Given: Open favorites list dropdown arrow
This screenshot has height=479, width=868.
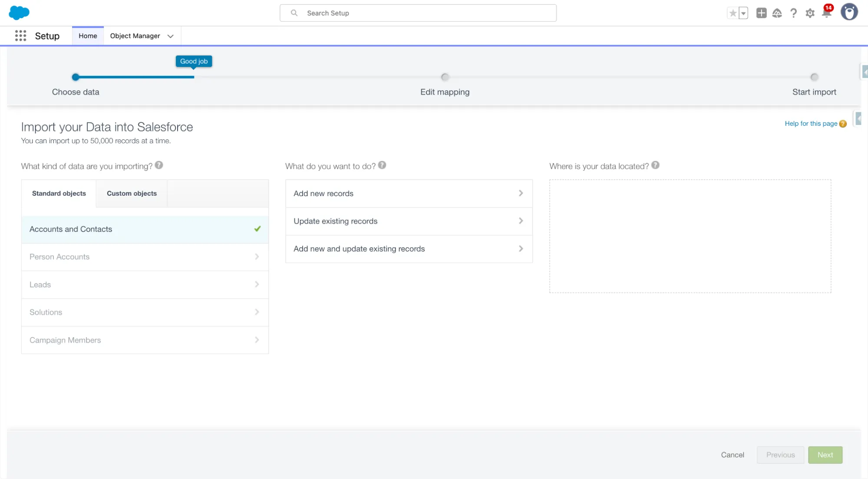Looking at the screenshot, I should 743,13.
